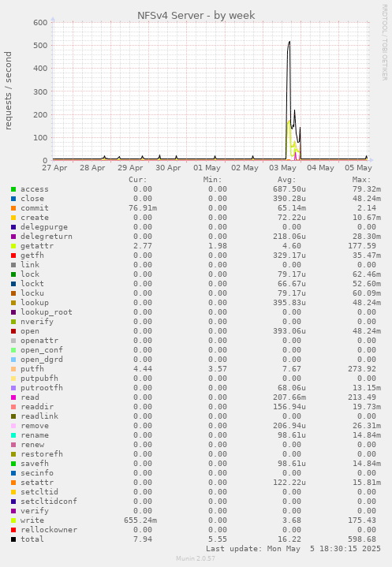Select the 300 y-axis label

tap(40, 91)
